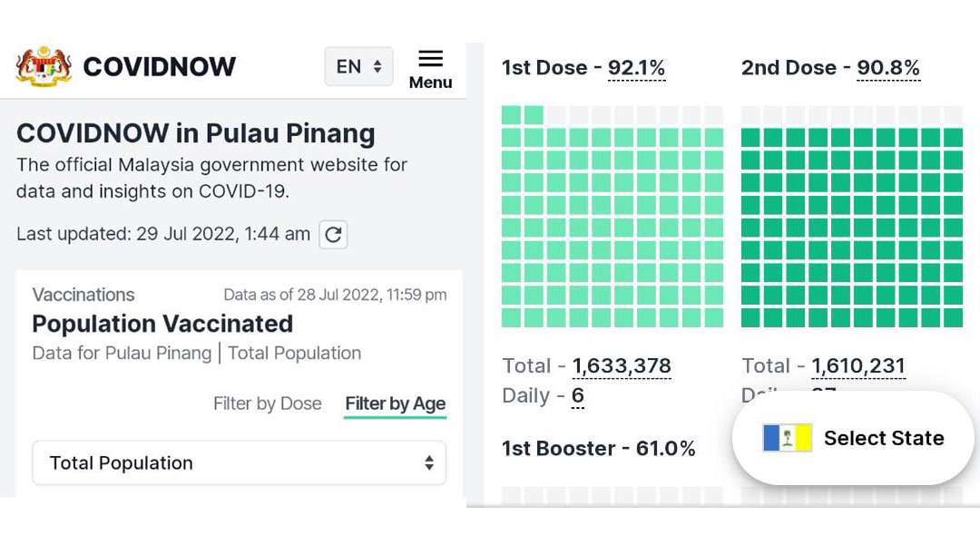Click the 2nd Dose waffle chart grid

852,217
